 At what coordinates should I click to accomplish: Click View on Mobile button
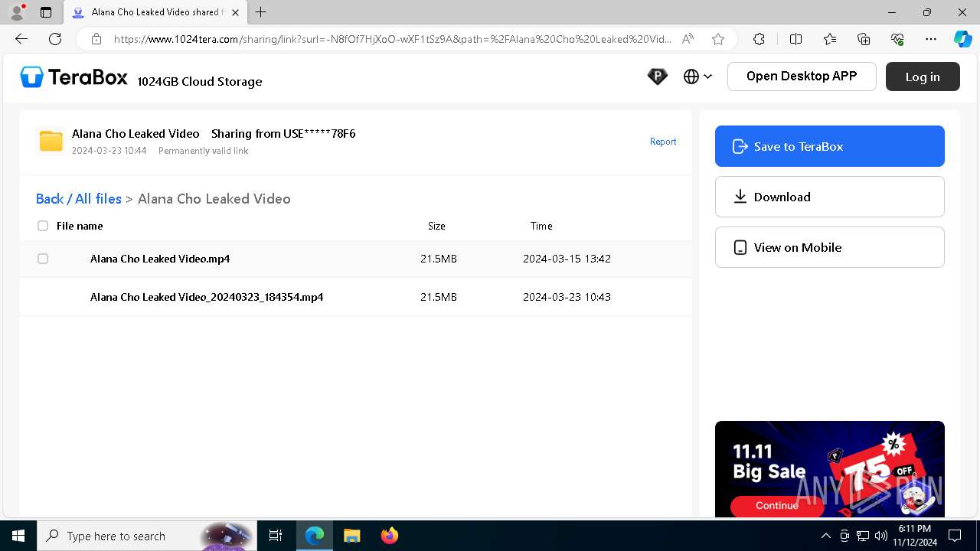[830, 247]
